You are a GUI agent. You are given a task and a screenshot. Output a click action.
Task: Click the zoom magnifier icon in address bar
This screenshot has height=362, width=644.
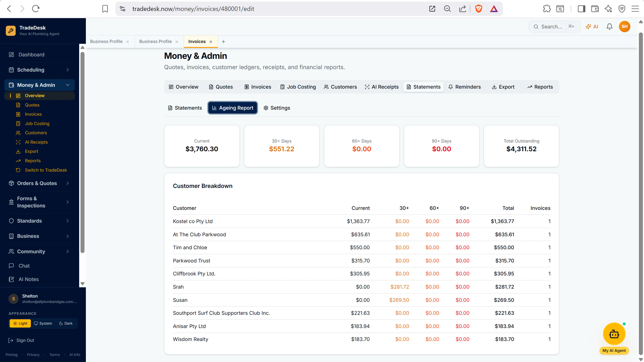[447, 9]
